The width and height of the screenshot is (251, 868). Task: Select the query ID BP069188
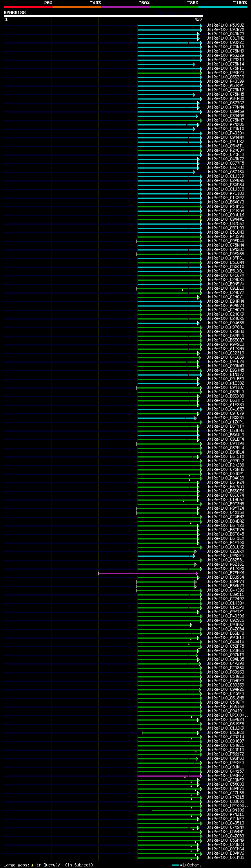point(15,13)
